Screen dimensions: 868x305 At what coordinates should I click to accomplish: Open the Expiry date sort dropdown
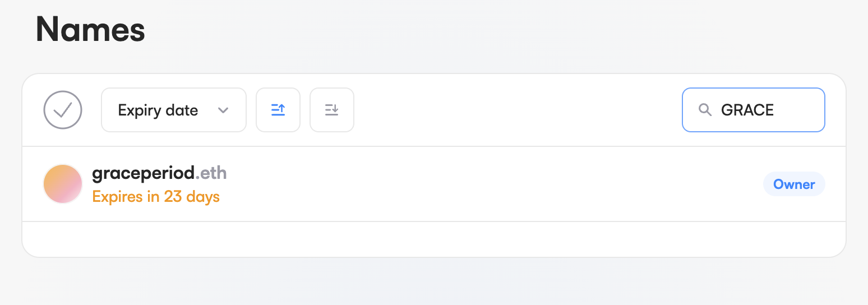click(173, 110)
